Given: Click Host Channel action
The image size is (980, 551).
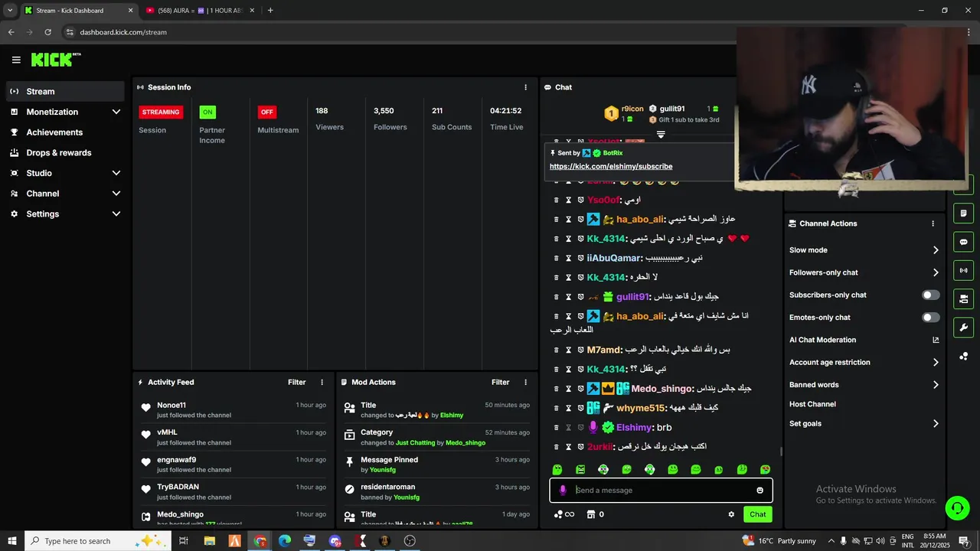Looking at the screenshot, I should point(812,404).
